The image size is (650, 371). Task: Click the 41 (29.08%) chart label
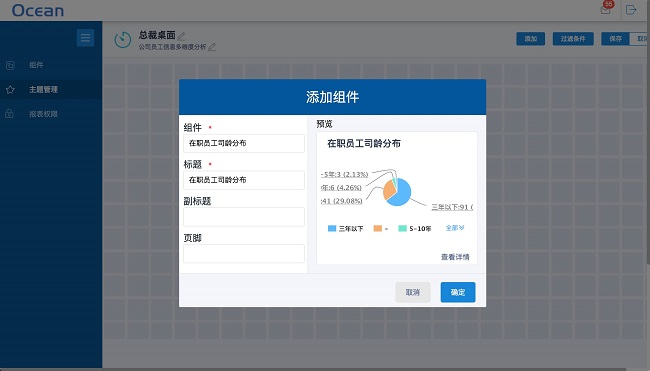pyautogui.click(x=342, y=201)
